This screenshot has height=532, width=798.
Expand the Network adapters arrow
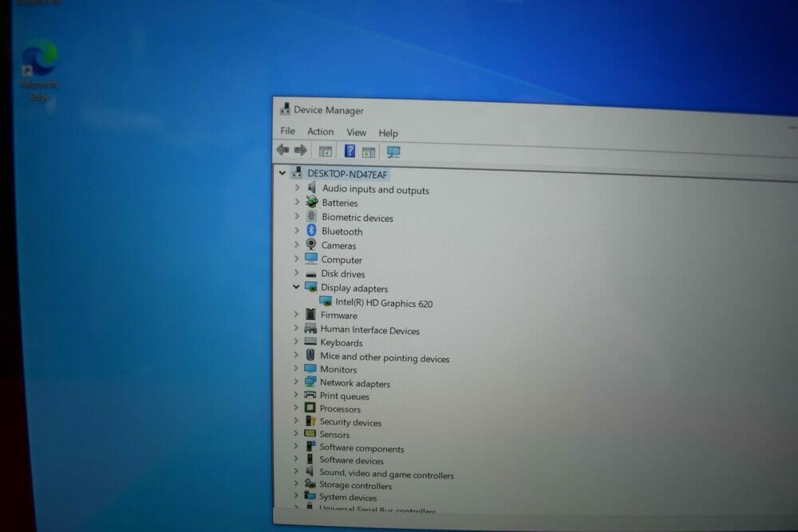coord(296,381)
